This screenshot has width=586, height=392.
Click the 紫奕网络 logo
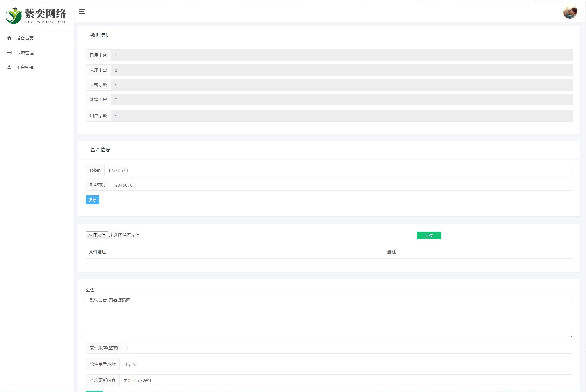(36, 15)
